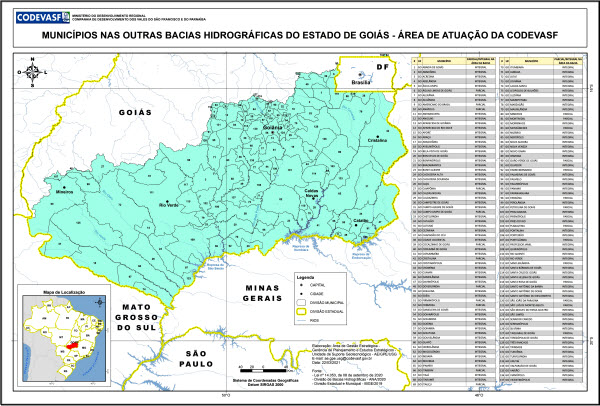Click the CIDADE symbol in the legend

point(301,294)
